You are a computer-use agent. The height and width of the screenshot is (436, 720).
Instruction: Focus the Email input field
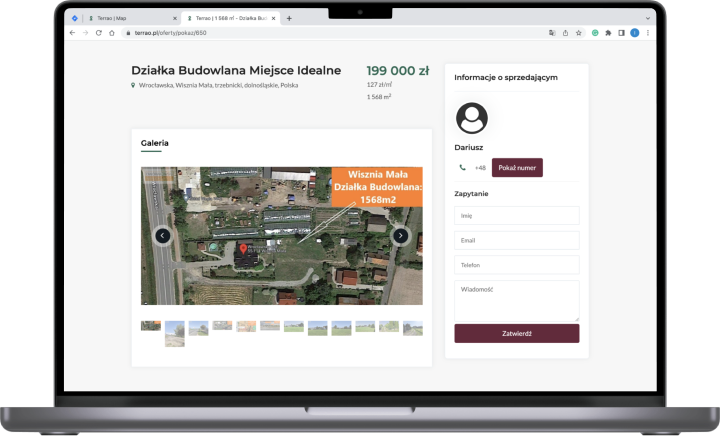point(517,240)
